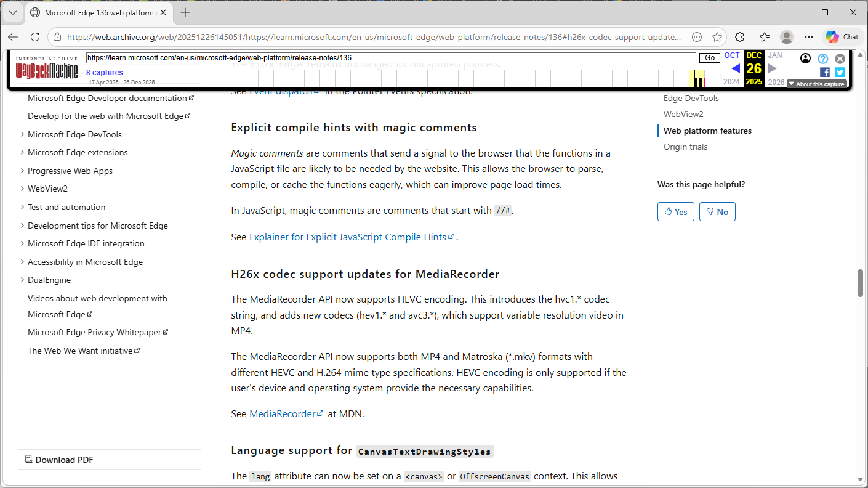This screenshot has width=868, height=488.
Task: Click the heading "H26x codec support updates for MediaRecorder"
Action: 365,274
